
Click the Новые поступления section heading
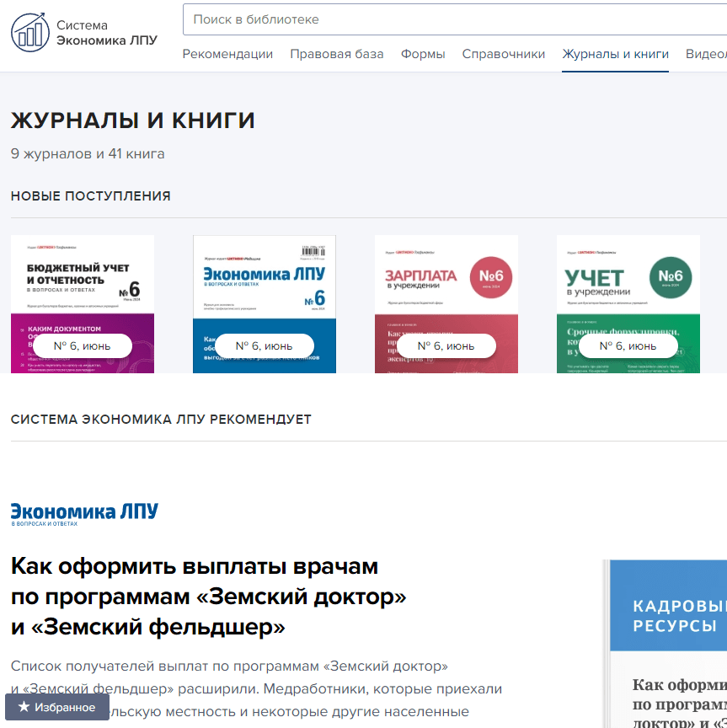coord(91,196)
